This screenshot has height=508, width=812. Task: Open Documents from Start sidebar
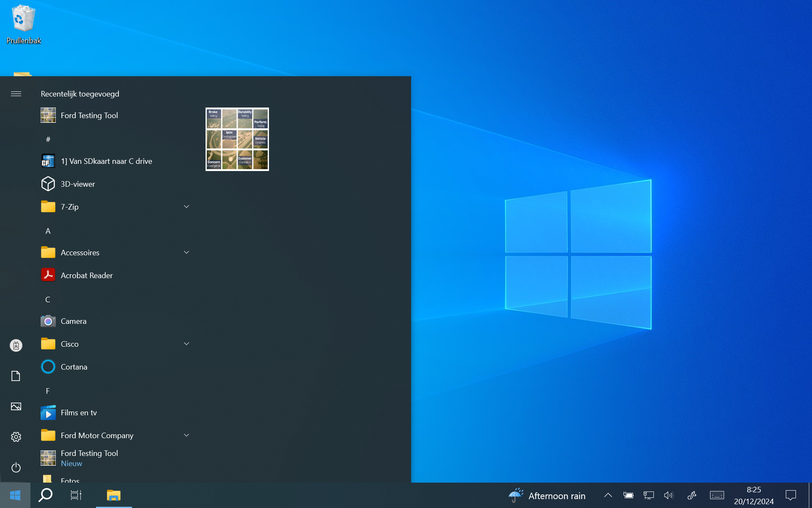point(16,376)
